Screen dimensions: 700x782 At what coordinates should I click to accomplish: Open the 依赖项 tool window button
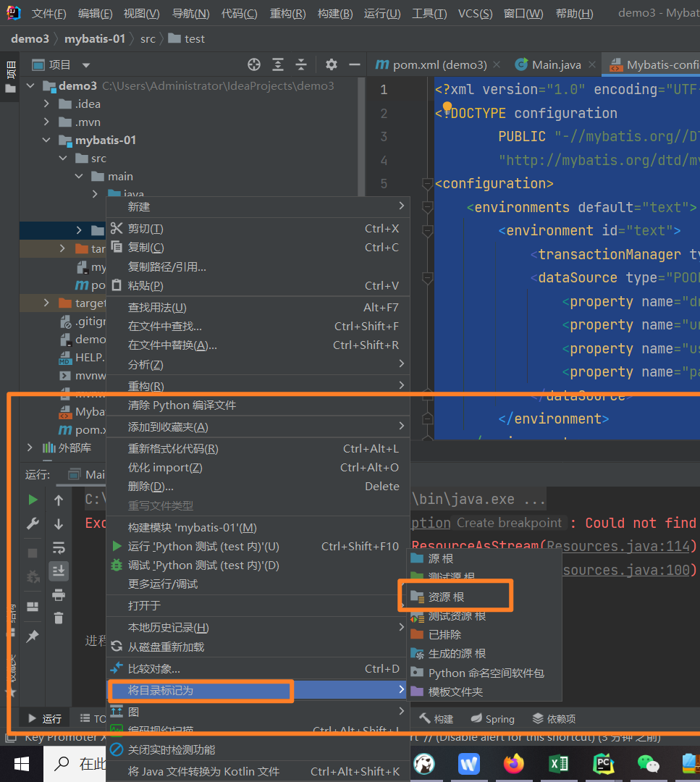point(554,719)
